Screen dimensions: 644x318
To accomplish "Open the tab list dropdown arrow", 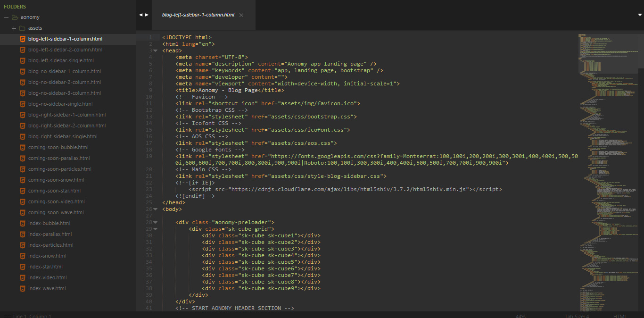I will tap(639, 15).
